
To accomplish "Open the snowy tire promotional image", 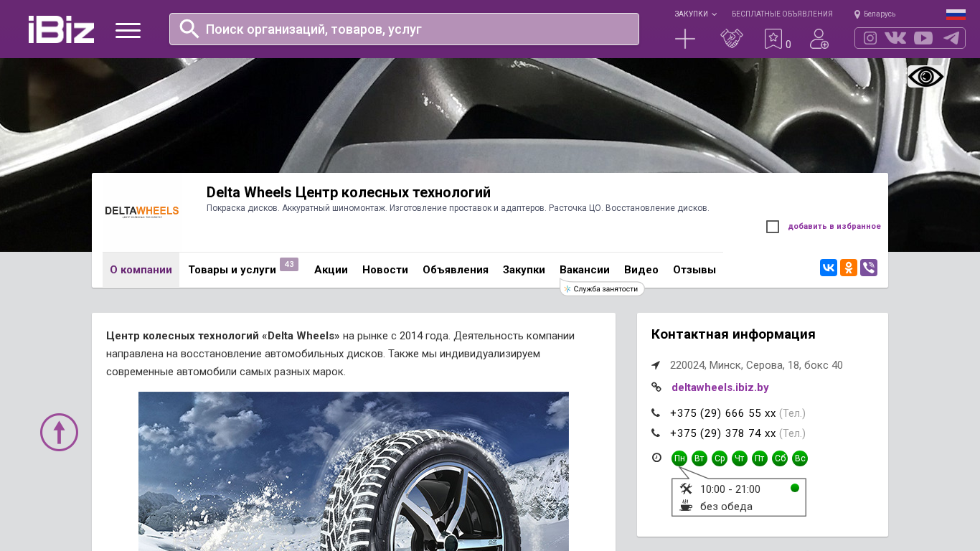I will coord(354,471).
